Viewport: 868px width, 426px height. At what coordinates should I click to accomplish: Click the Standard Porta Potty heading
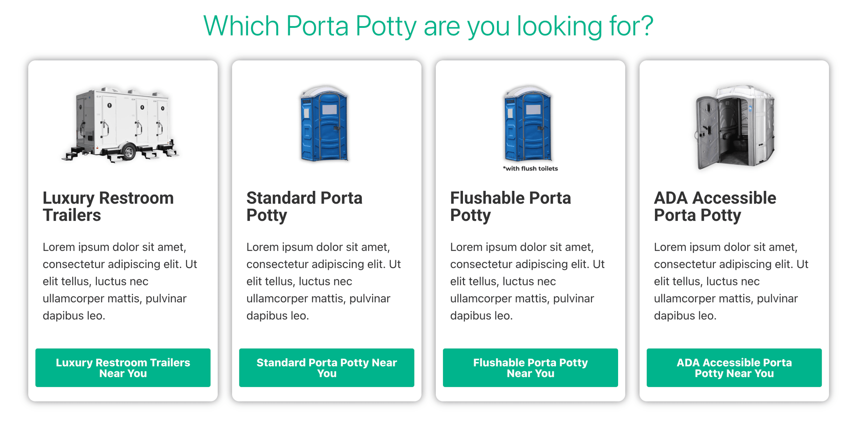pyautogui.click(x=304, y=206)
